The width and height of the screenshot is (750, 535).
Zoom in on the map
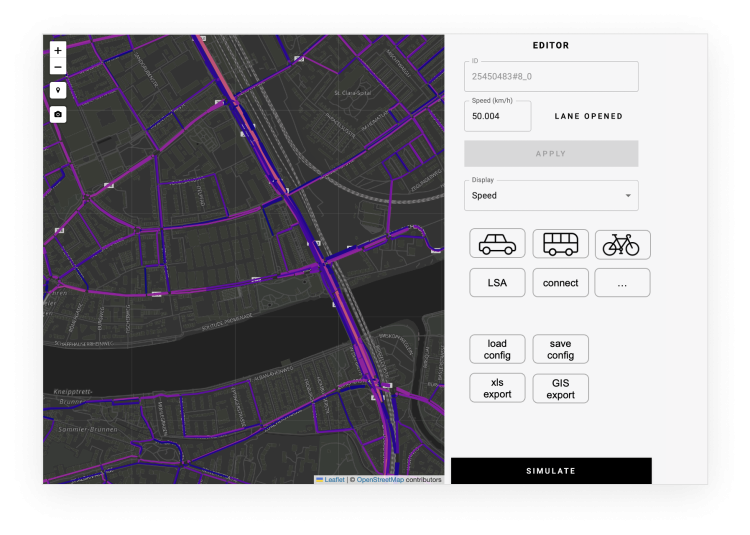coord(58,50)
